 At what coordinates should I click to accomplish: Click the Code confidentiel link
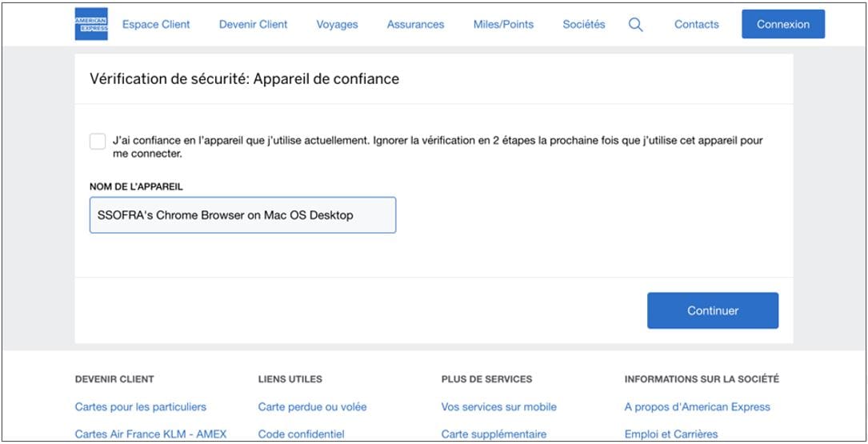301,434
